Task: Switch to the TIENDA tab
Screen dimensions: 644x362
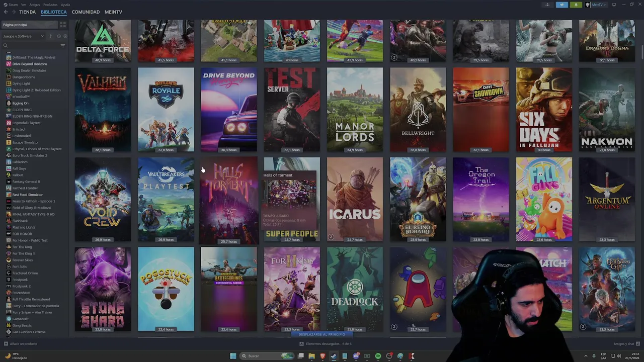Action: pyautogui.click(x=28, y=12)
